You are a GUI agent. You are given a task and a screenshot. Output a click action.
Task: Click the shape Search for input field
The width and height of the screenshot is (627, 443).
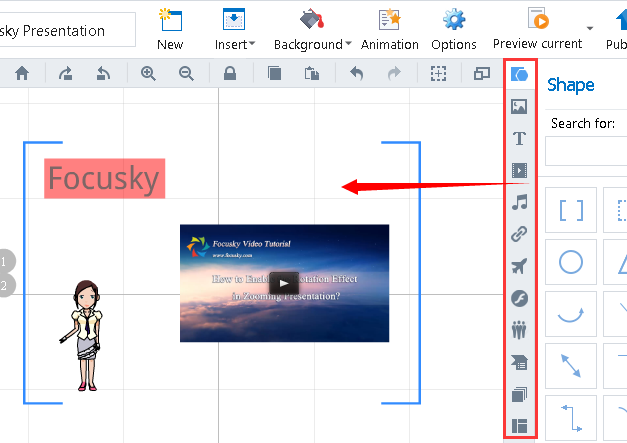tap(586, 151)
